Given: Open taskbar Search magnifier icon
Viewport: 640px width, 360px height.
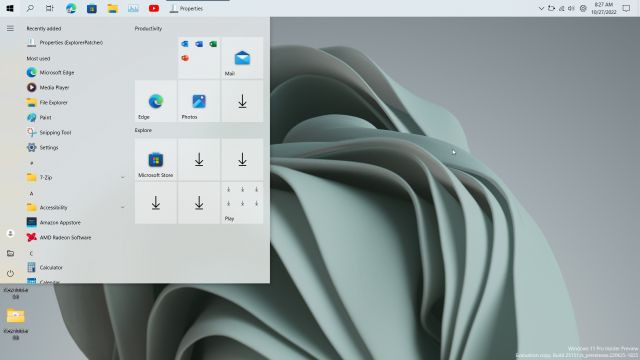Looking at the screenshot, I should (30, 8).
